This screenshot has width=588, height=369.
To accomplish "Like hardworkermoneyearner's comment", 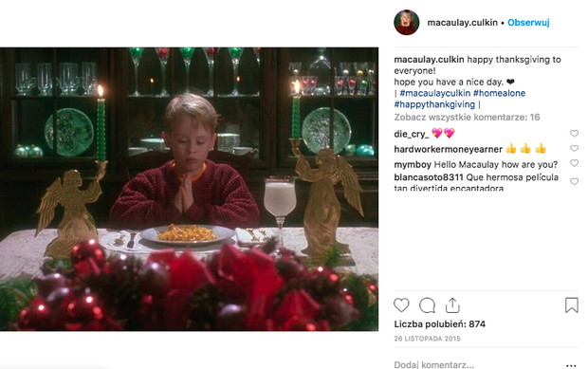I will pyautogui.click(x=574, y=148).
